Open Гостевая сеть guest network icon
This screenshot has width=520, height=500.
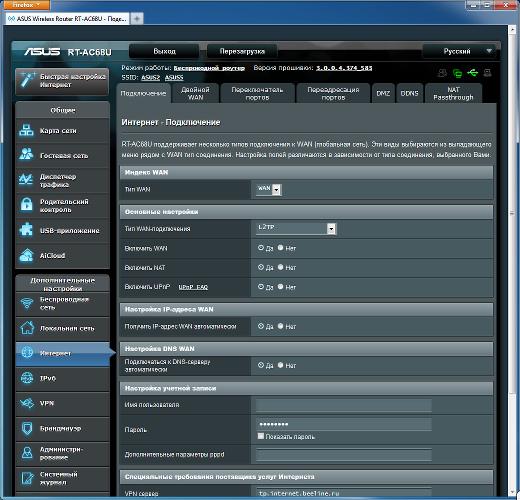click(26, 155)
